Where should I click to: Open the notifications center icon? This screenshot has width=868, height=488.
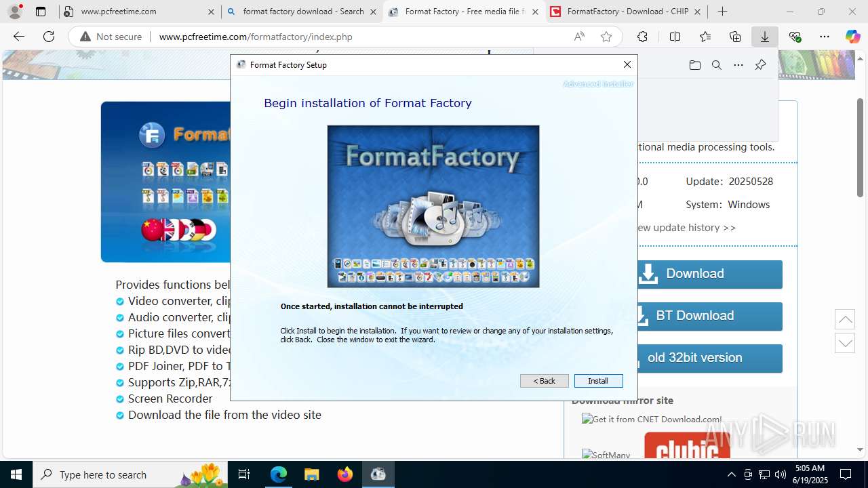coord(846,474)
